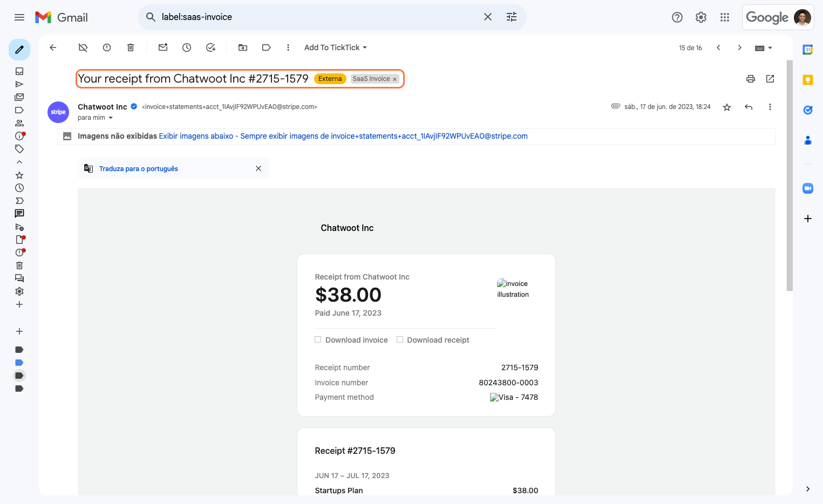
Task: Remove the SaaS Invoice label via x
Action: click(x=395, y=79)
